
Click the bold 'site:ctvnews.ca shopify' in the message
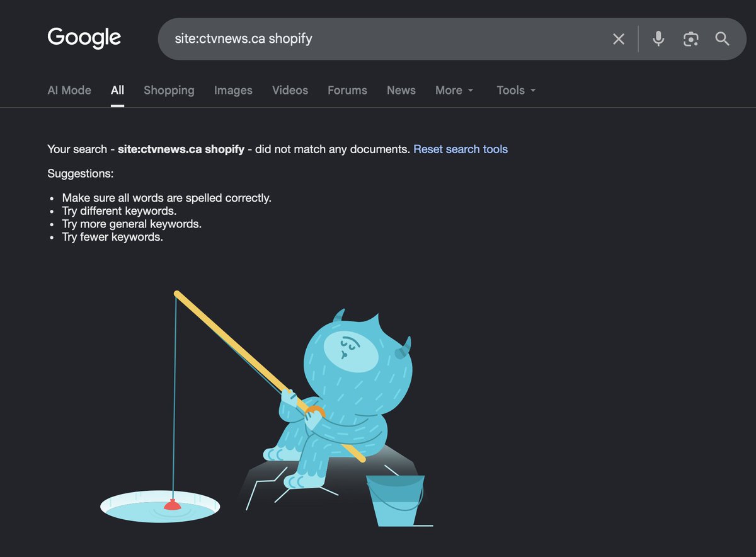[181, 149]
